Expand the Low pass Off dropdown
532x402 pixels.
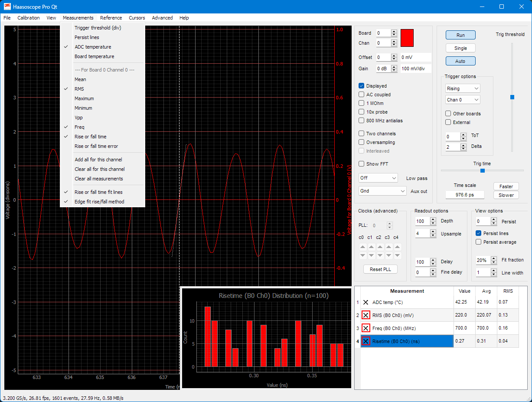tap(378, 178)
